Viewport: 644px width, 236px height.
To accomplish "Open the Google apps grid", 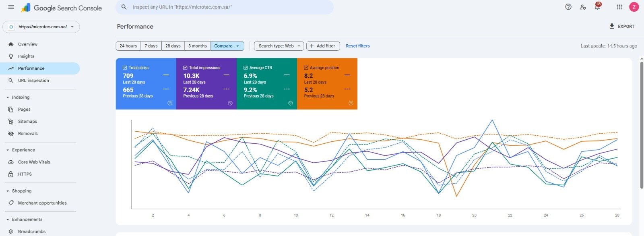I will point(619,7).
